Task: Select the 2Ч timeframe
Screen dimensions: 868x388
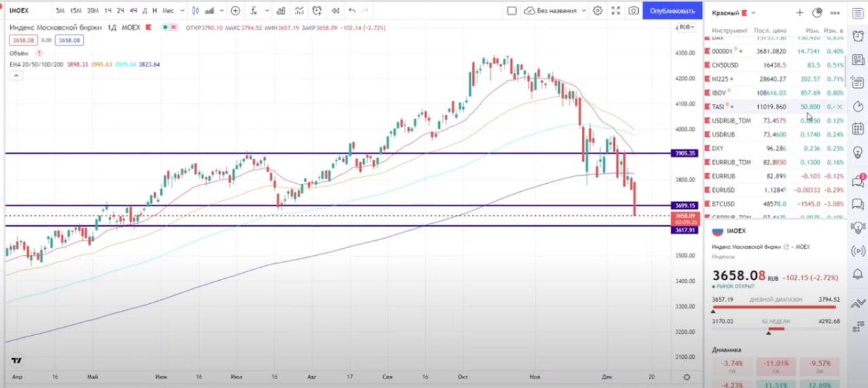Action: pyautogui.click(x=121, y=11)
